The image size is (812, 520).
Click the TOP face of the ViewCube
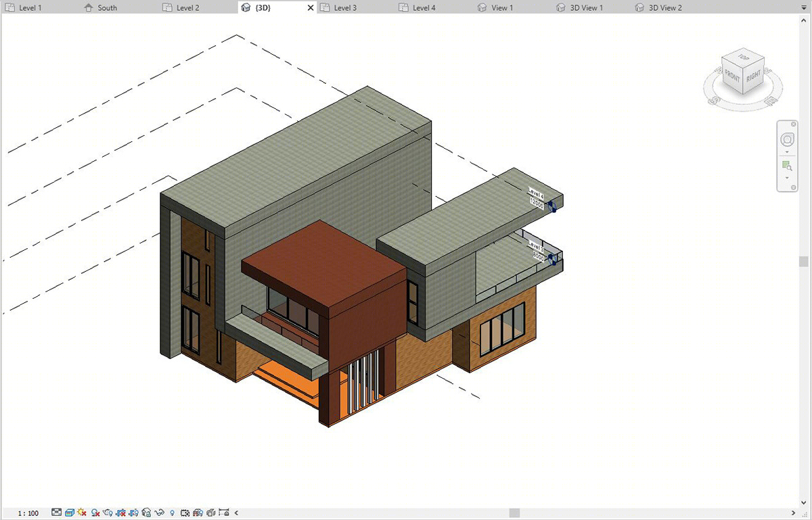[x=744, y=57]
